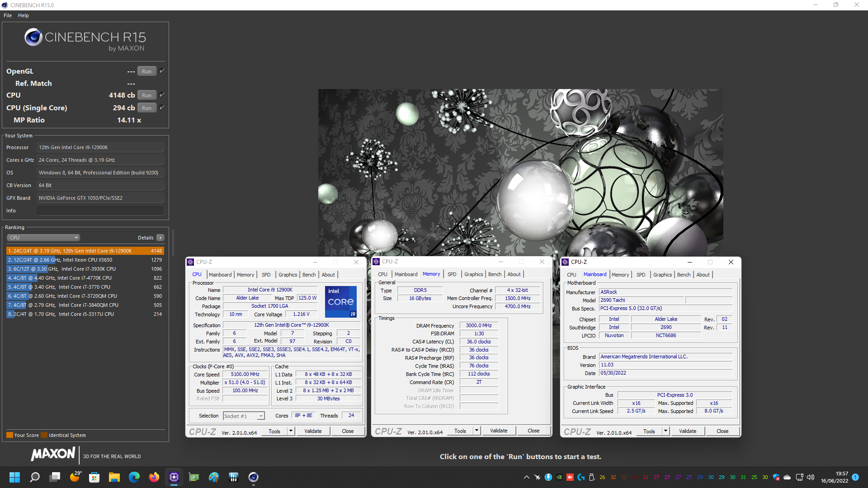Launch Firefox from taskbar
The image size is (868, 488).
pyautogui.click(x=154, y=477)
